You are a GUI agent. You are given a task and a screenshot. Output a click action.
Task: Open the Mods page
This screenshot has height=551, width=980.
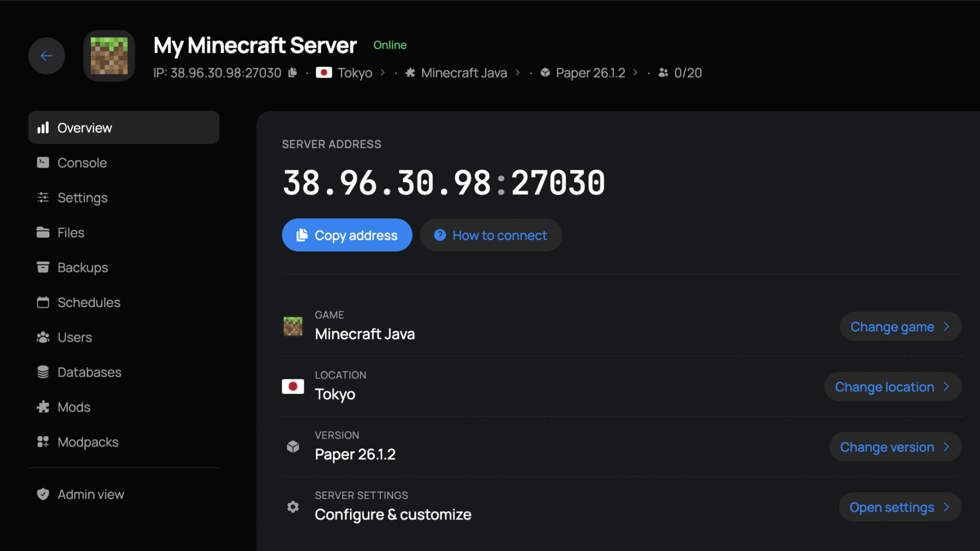click(x=124, y=407)
